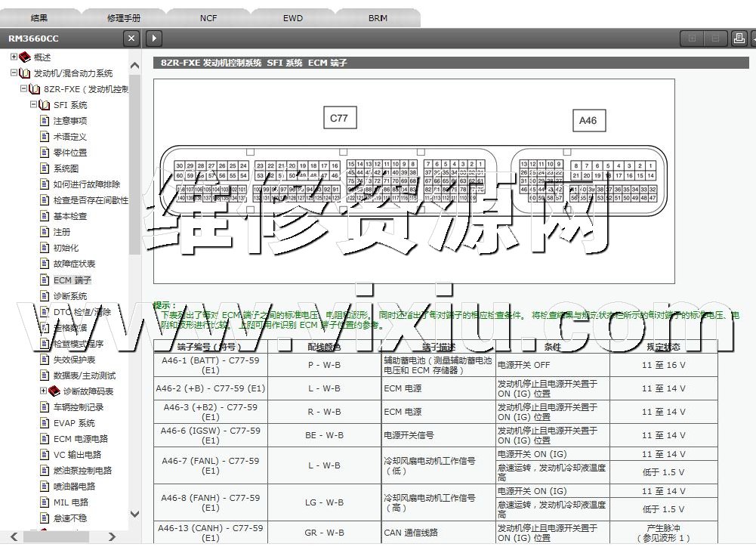The image size is (756, 547).
Task: Collapse the 发动机/混合动力系统 tree node
Action: point(14,73)
